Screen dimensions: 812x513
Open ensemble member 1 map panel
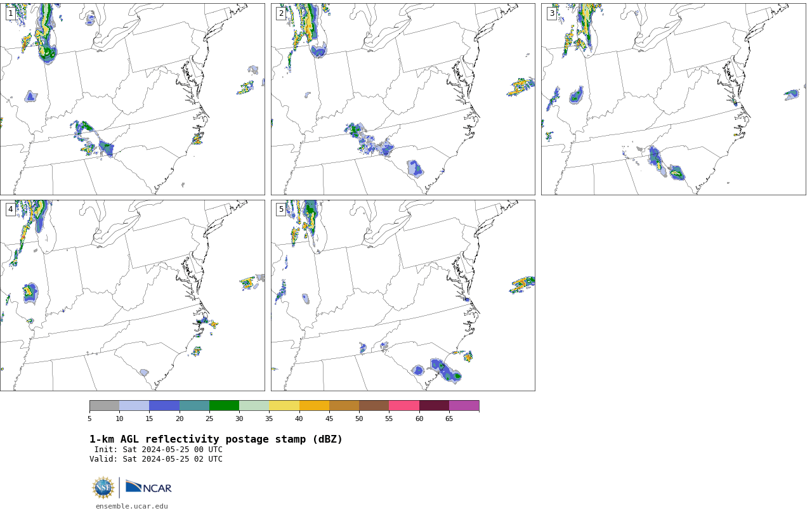(x=132, y=99)
